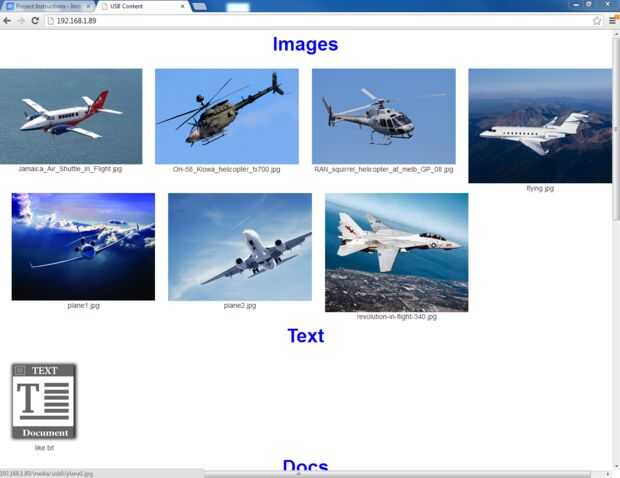Reload the page with the refresh icon
Screen dimensions: 620x478
pos(35,21)
